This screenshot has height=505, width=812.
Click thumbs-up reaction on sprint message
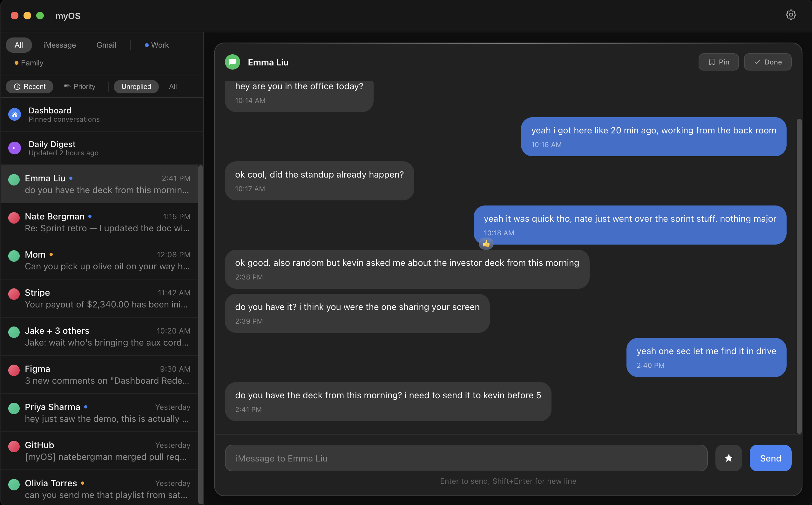point(486,244)
